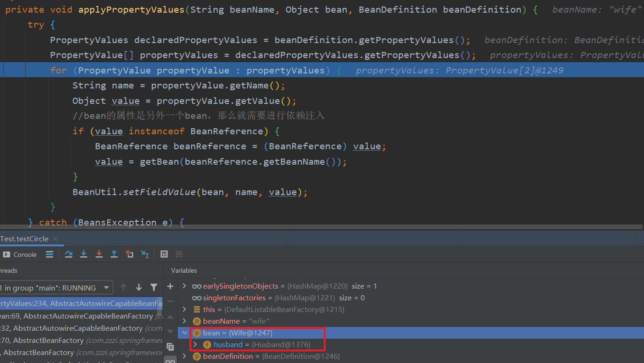Click the Drop Frame icon
Screen dimensions: 644x363
pyautogui.click(x=130, y=254)
